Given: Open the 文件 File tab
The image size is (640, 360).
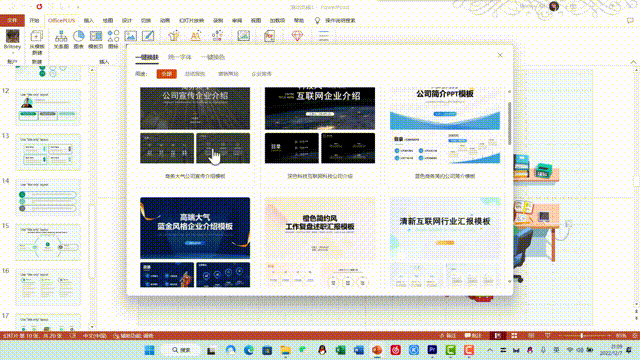Looking at the screenshot, I should tap(12, 20).
